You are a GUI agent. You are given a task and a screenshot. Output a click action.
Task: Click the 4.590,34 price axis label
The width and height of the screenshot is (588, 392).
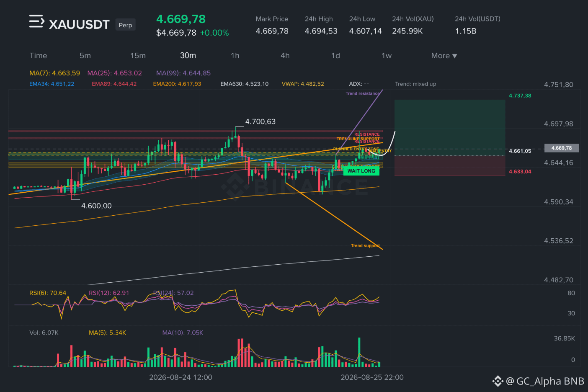559,202
